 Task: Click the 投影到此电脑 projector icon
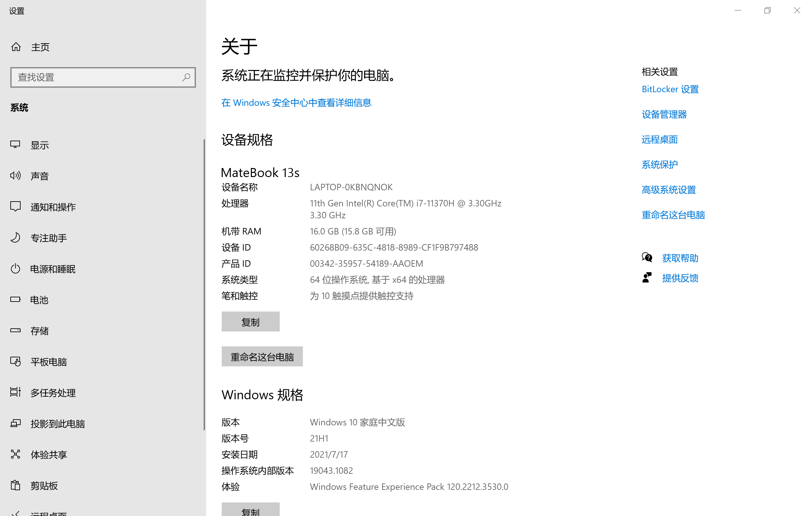[x=15, y=423]
